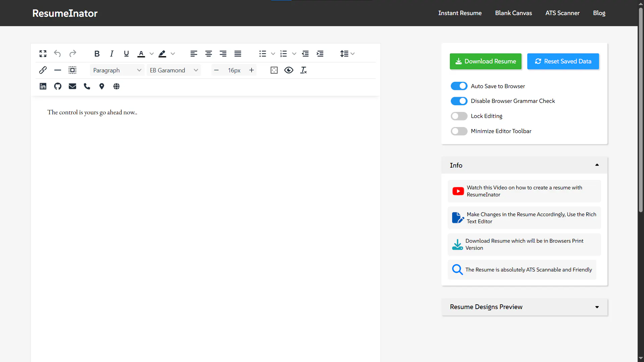Screen dimensions: 644x362
Task: Enable Minimize Editor Toolbar switch
Action: [x=459, y=131]
